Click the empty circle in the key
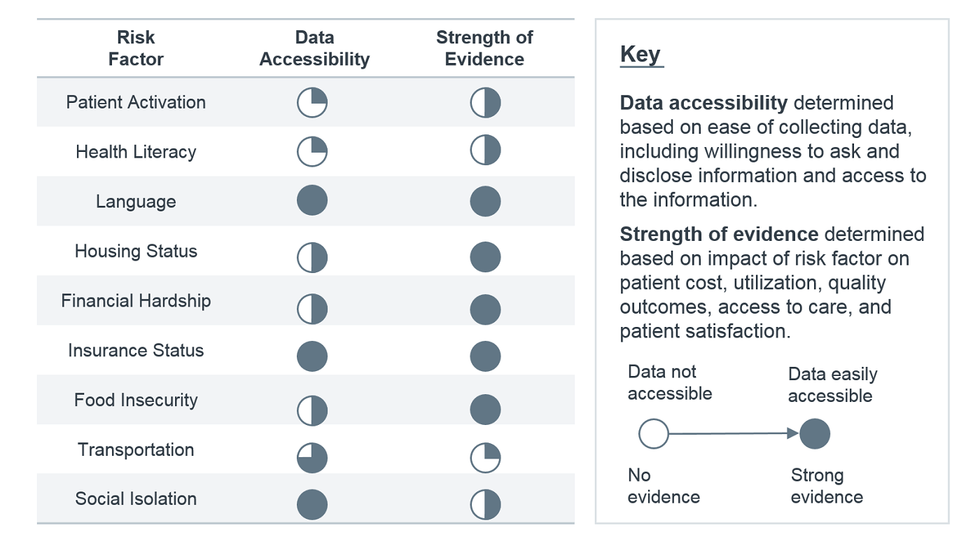Viewport: 980px width, 537px height. coord(654,434)
